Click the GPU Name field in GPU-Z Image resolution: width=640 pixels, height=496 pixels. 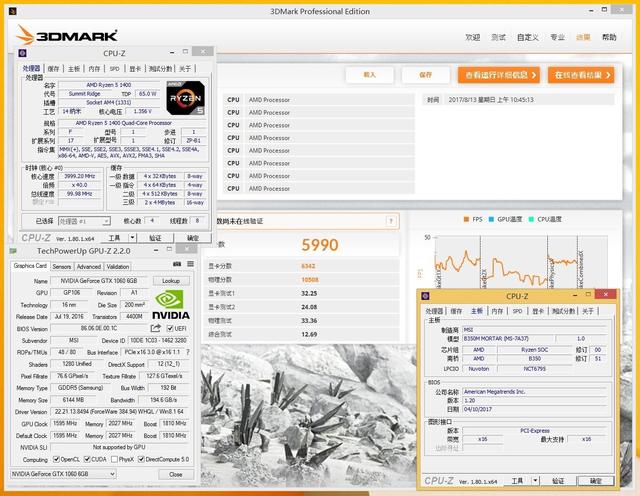[97, 281]
